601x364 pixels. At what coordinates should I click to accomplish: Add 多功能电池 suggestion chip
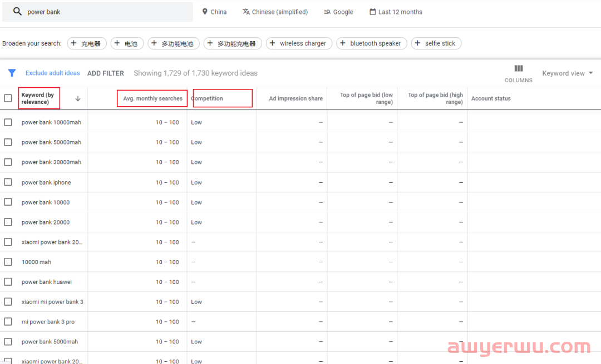174,43
